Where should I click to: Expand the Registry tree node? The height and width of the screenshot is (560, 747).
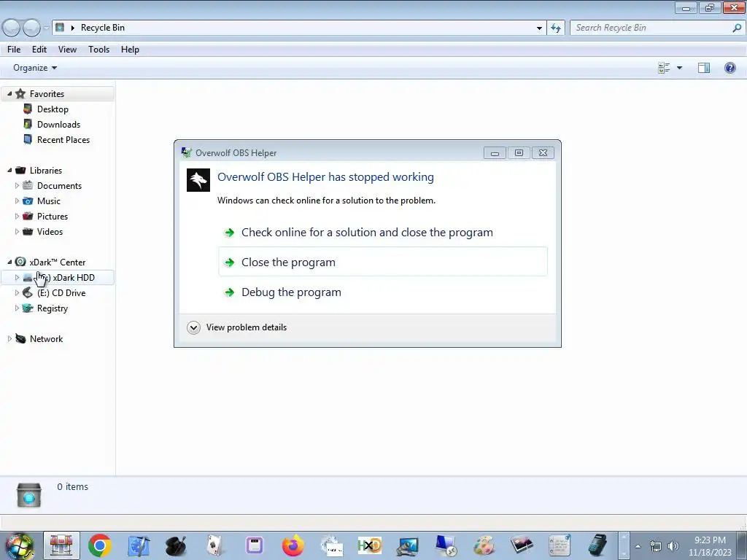pos(18,308)
